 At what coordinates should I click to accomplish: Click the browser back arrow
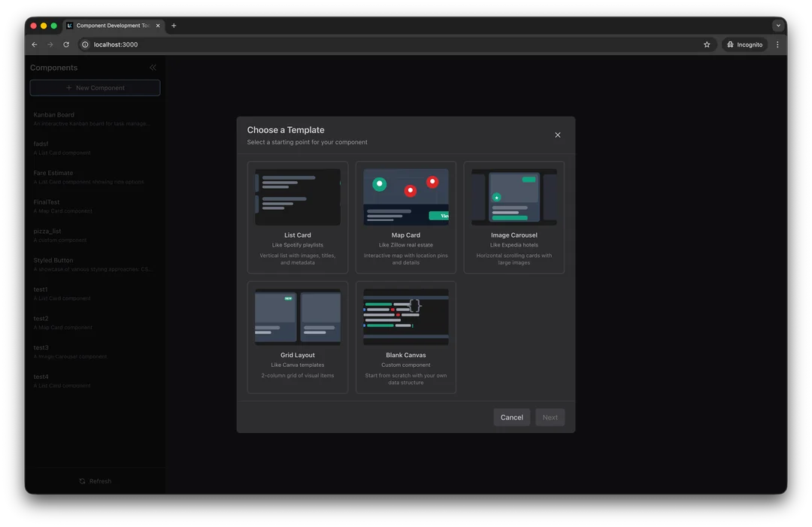click(34, 44)
